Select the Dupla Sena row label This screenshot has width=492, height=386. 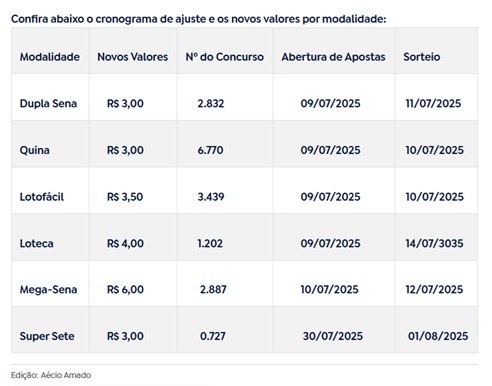coord(48,104)
